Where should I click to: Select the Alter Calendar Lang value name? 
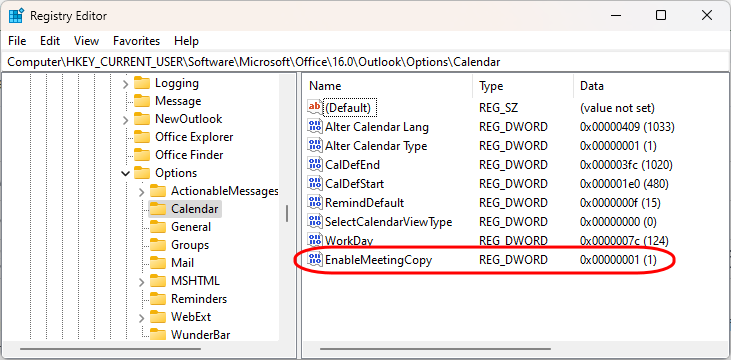tap(377, 127)
